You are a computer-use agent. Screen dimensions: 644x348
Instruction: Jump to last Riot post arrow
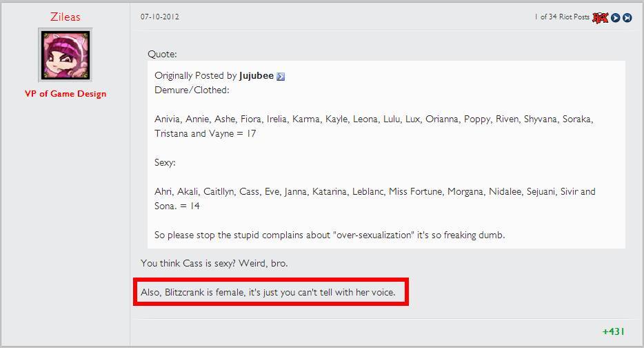coord(627,17)
